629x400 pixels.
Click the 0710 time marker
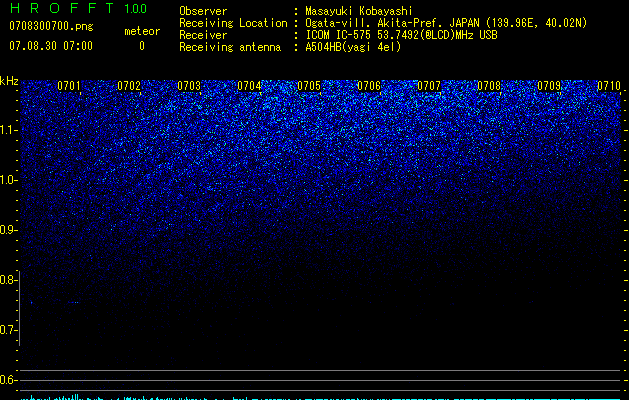[x=609, y=86]
